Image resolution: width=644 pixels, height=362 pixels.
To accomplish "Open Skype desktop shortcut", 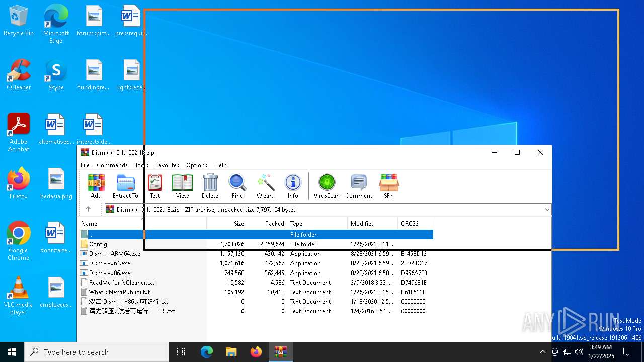I will (56, 75).
